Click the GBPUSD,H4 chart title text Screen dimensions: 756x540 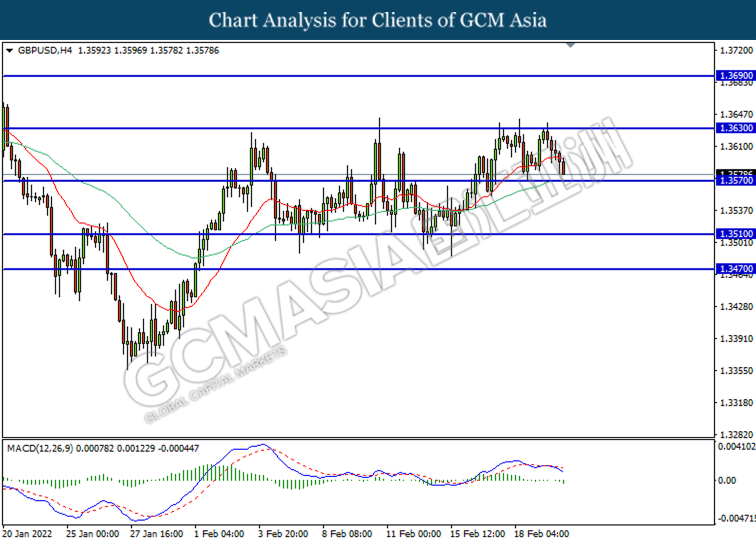[x=45, y=50]
